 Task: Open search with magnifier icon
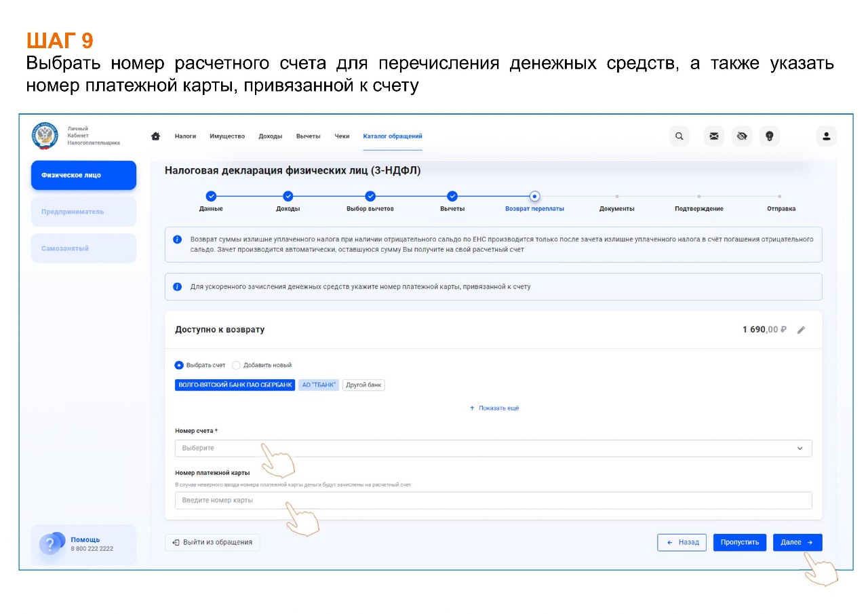point(679,136)
